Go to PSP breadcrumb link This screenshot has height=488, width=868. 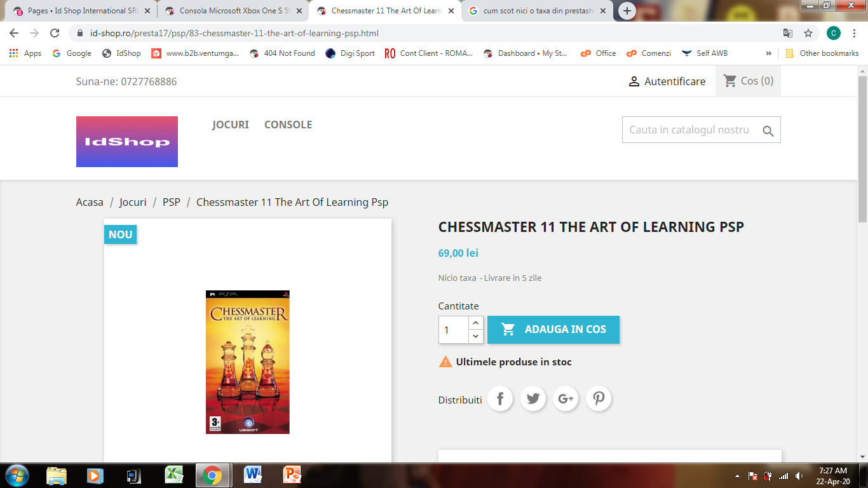click(x=172, y=202)
